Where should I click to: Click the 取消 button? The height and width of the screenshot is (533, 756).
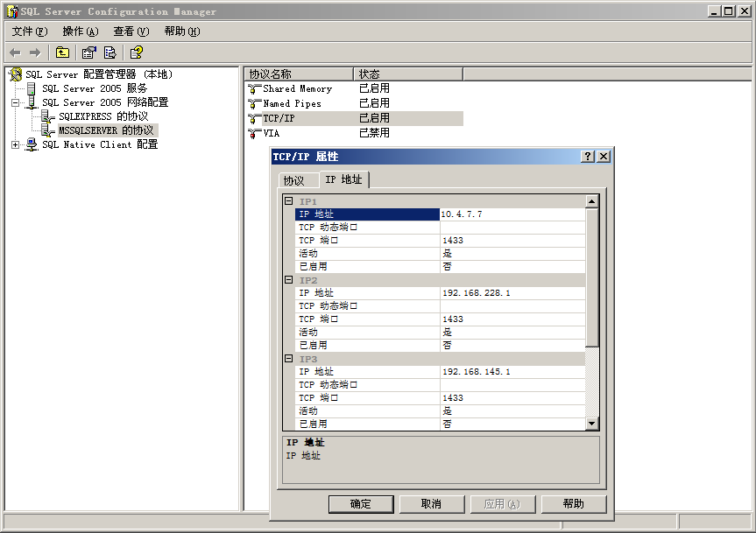431,503
